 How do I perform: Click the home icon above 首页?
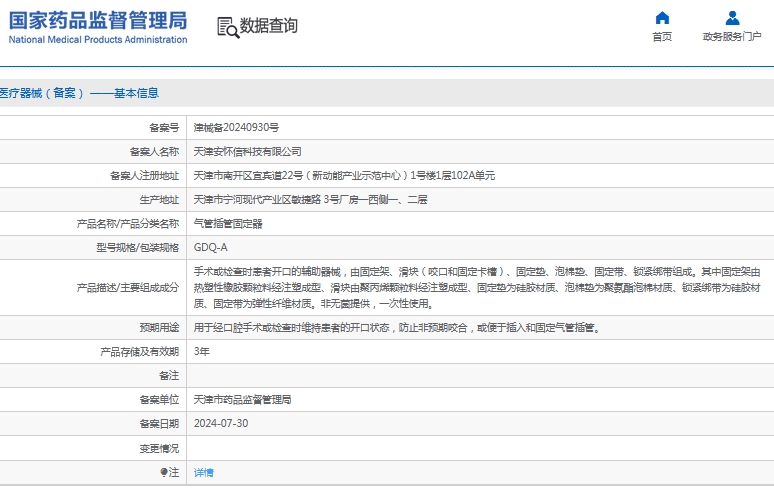point(662,18)
